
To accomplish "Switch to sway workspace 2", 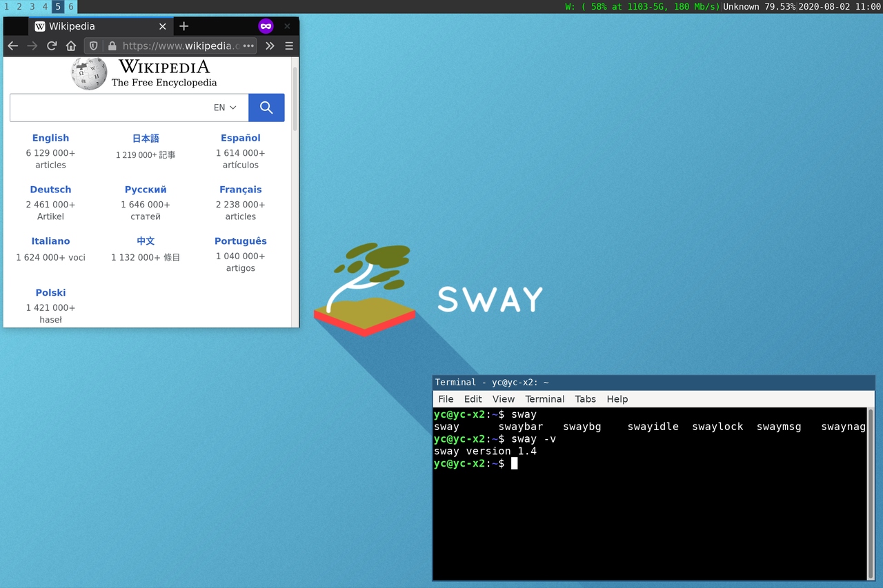I will [x=19, y=6].
